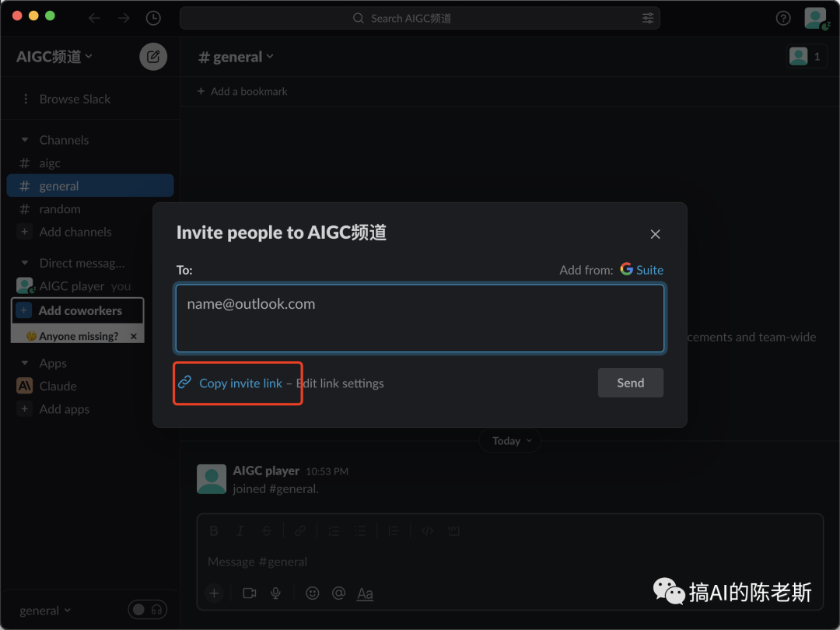
Task: Dismiss the Anyone missing? tooltip
Action: coord(134,337)
